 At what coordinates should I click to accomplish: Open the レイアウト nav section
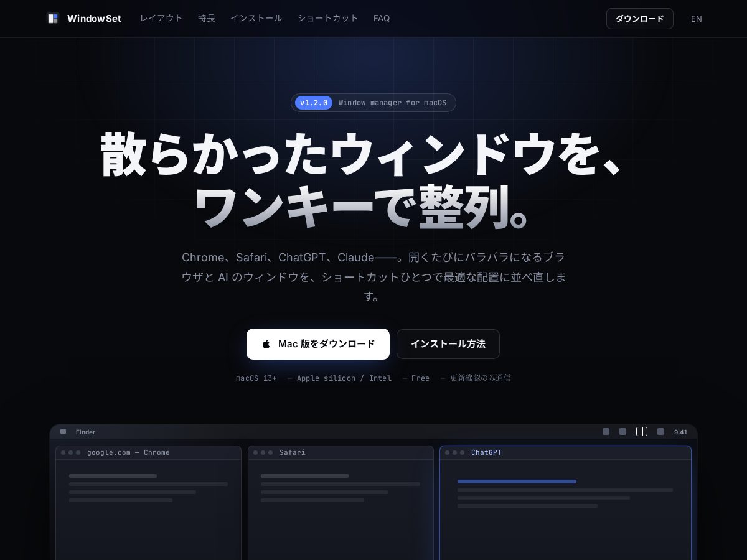pos(161,19)
